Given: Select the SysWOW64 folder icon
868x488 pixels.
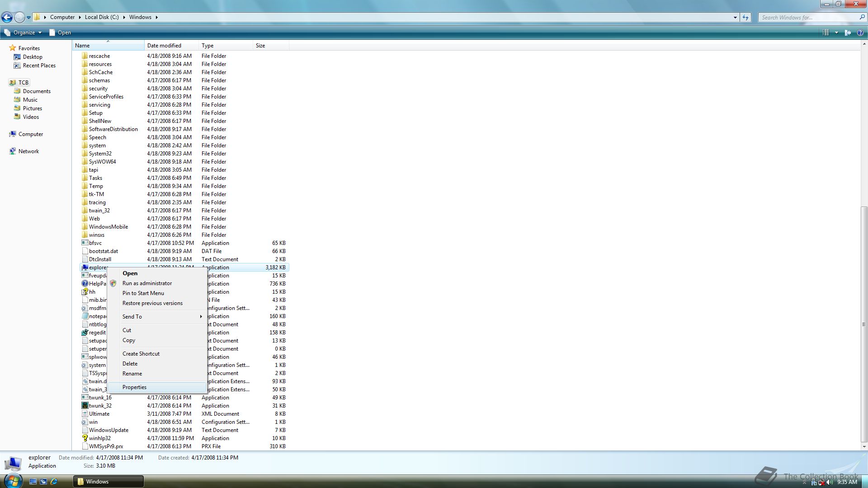Looking at the screenshot, I should point(85,162).
